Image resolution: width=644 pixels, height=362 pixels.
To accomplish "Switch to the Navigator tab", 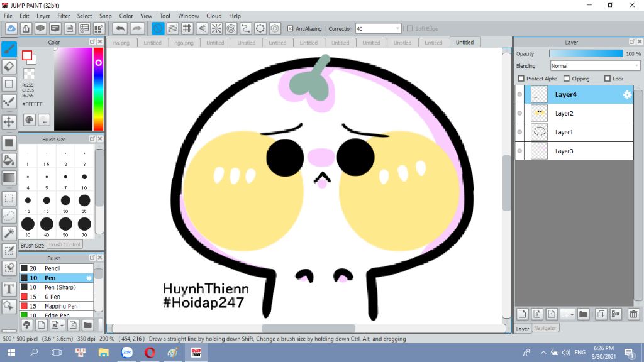I will (545, 328).
